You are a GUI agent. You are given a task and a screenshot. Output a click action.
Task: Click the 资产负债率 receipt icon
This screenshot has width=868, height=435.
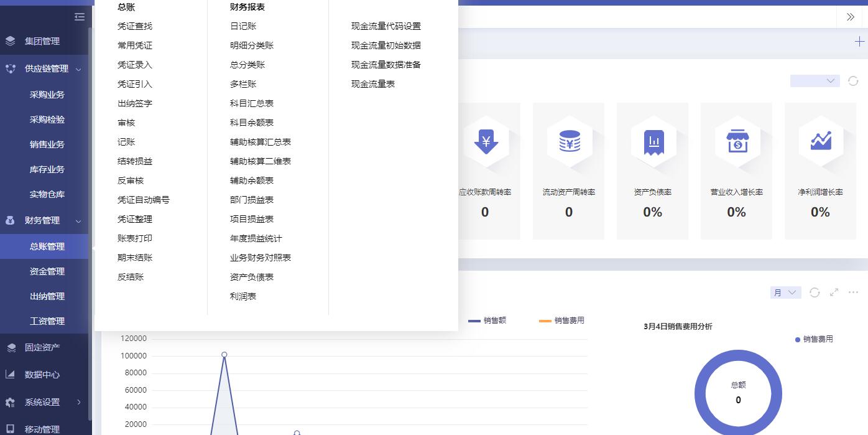[x=653, y=141]
